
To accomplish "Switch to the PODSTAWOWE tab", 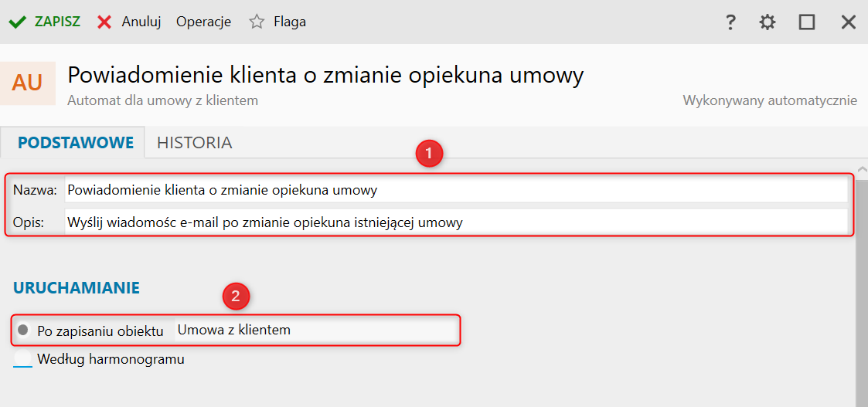I will (x=76, y=143).
